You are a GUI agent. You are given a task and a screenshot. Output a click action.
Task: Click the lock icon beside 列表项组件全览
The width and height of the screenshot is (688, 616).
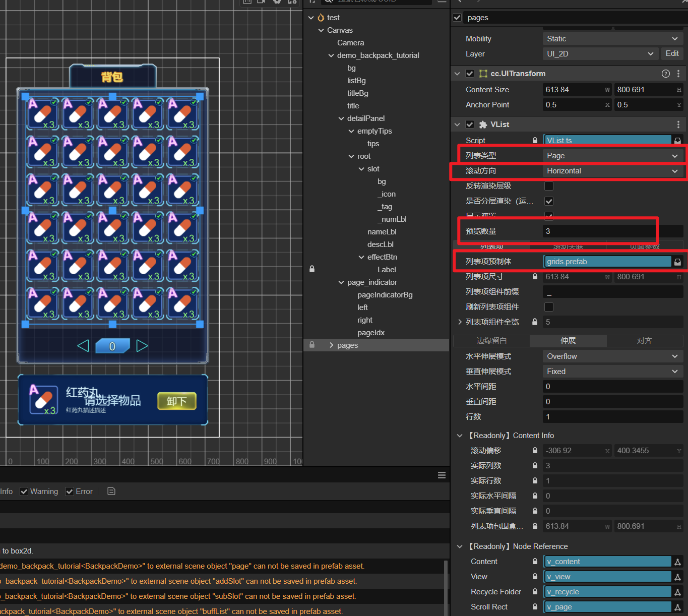coord(535,322)
